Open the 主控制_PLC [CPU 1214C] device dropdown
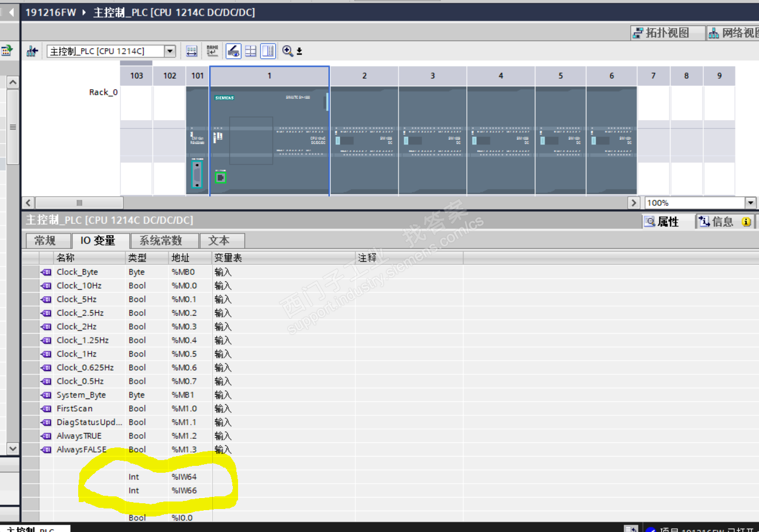 pyautogui.click(x=170, y=51)
